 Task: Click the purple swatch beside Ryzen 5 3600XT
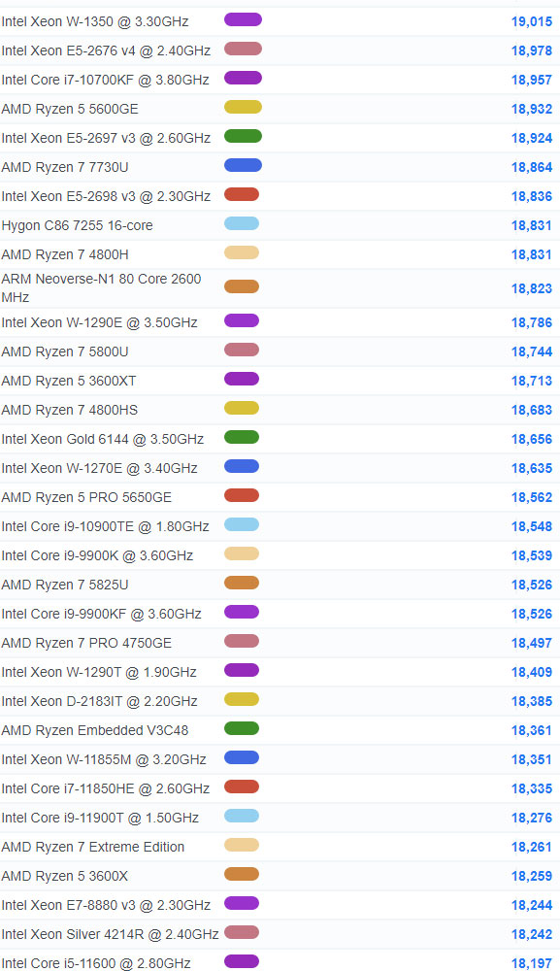pos(242,379)
